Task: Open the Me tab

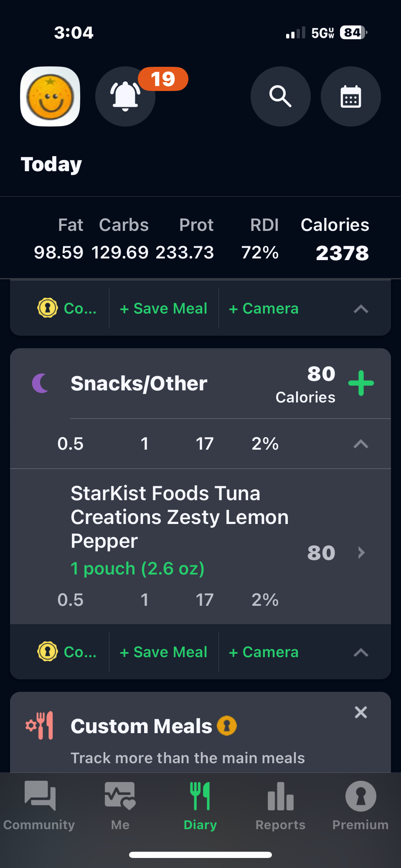Action: coord(120,805)
